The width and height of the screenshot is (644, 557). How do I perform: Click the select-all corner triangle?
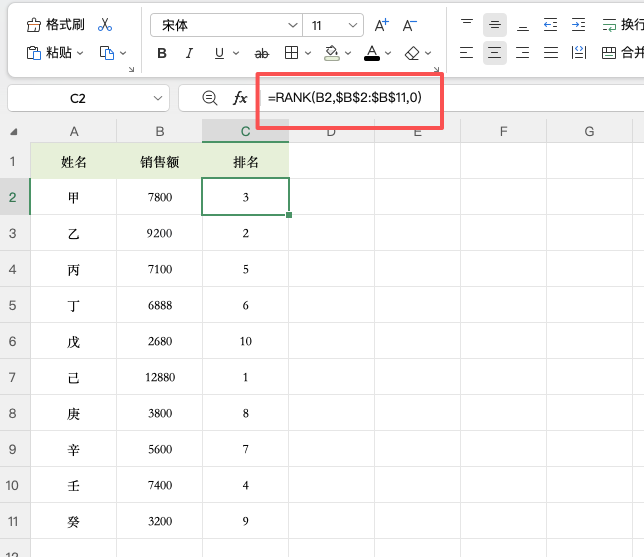click(14, 132)
